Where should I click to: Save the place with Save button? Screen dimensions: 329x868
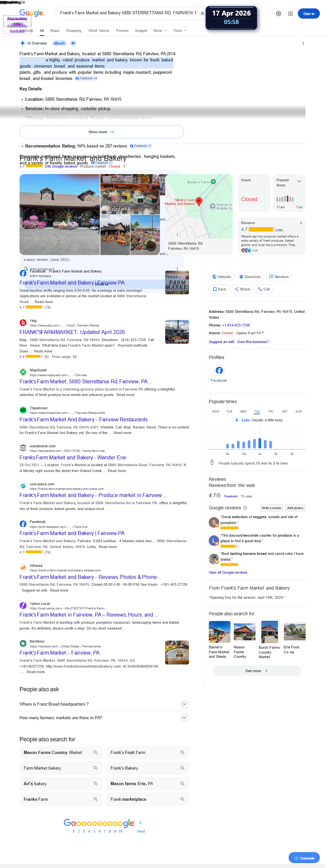click(219, 289)
